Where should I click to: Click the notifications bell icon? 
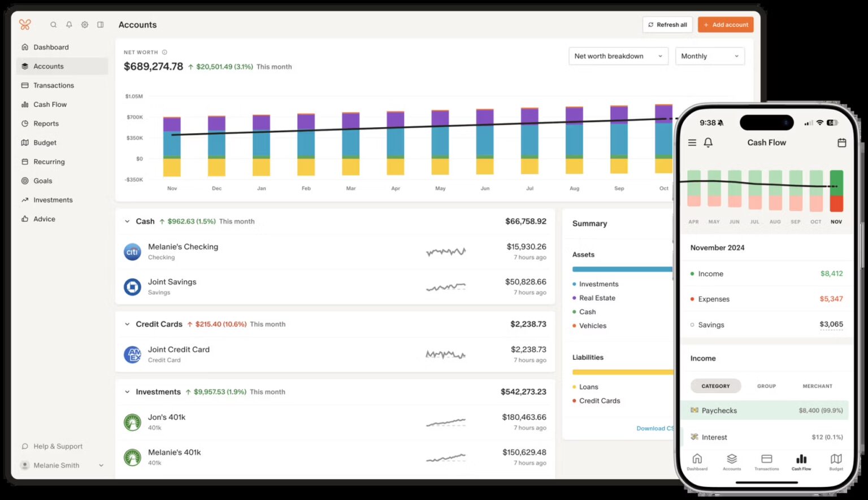point(68,24)
